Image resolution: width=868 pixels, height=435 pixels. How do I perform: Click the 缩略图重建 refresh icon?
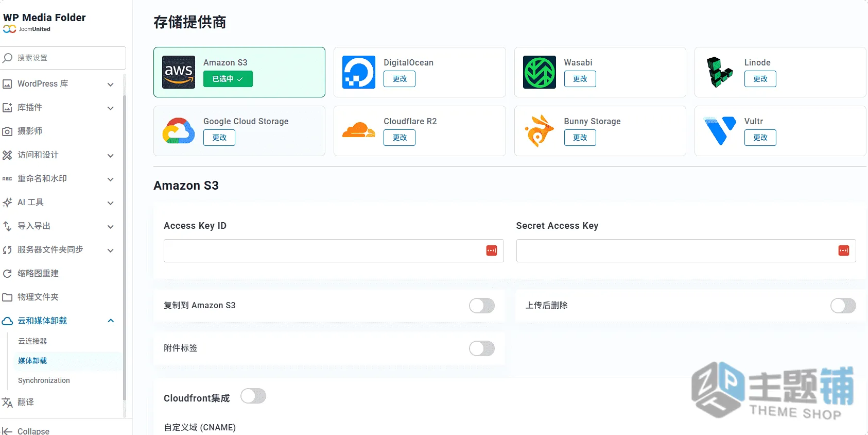click(x=7, y=274)
